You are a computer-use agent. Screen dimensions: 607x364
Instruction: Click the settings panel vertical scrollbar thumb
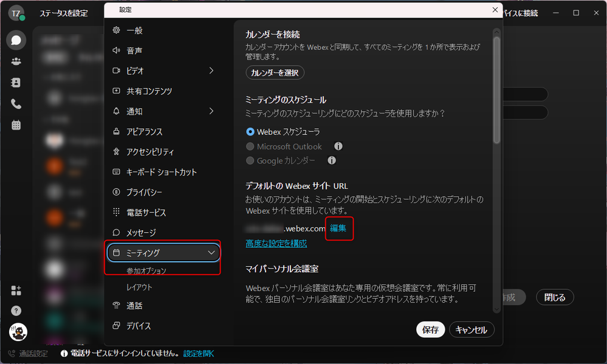click(x=496, y=90)
